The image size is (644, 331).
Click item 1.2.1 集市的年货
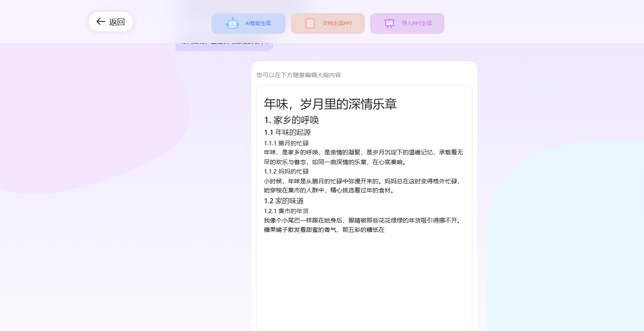pyautogui.click(x=286, y=211)
